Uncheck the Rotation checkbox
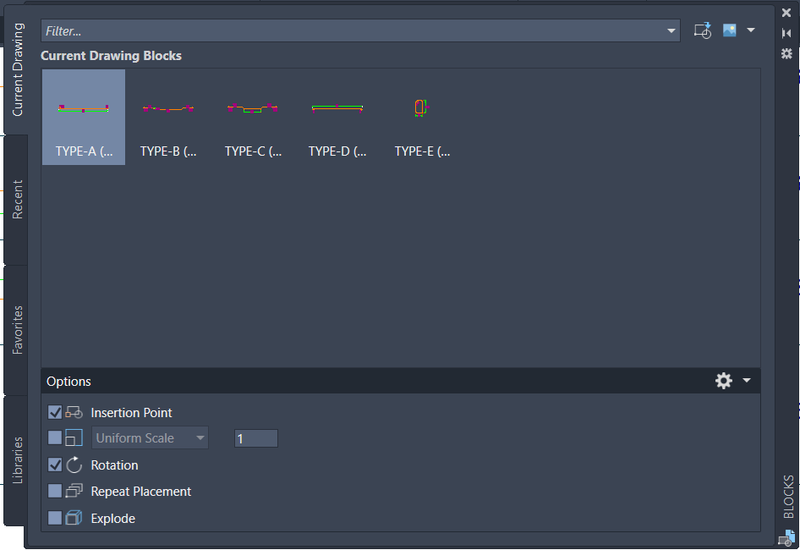Image resolution: width=800 pixels, height=550 pixels. pos(55,465)
